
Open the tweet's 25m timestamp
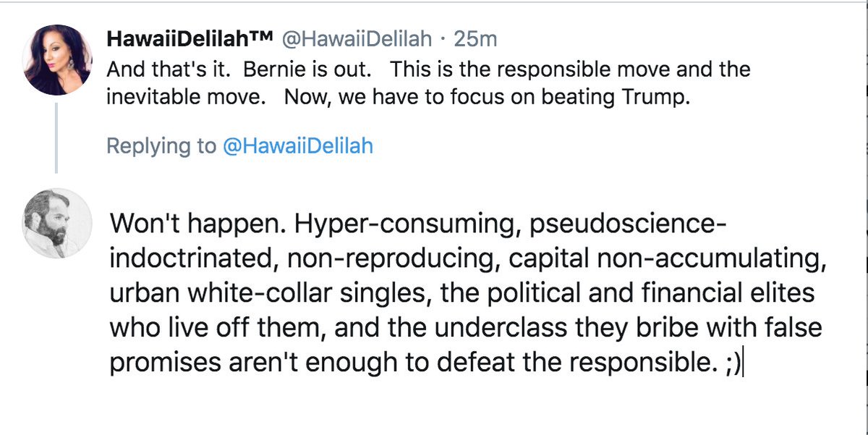coord(475,39)
